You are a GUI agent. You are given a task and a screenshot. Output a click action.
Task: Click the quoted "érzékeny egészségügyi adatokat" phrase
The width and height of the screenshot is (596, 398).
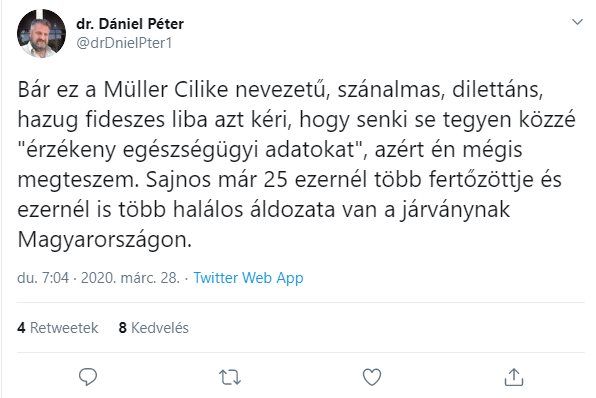tap(192, 150)
